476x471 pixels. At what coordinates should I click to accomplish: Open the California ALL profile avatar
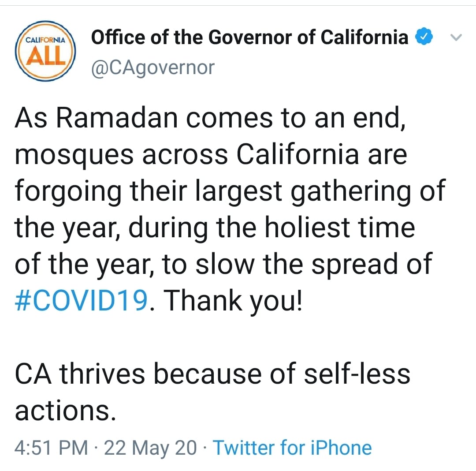(45, 51)
